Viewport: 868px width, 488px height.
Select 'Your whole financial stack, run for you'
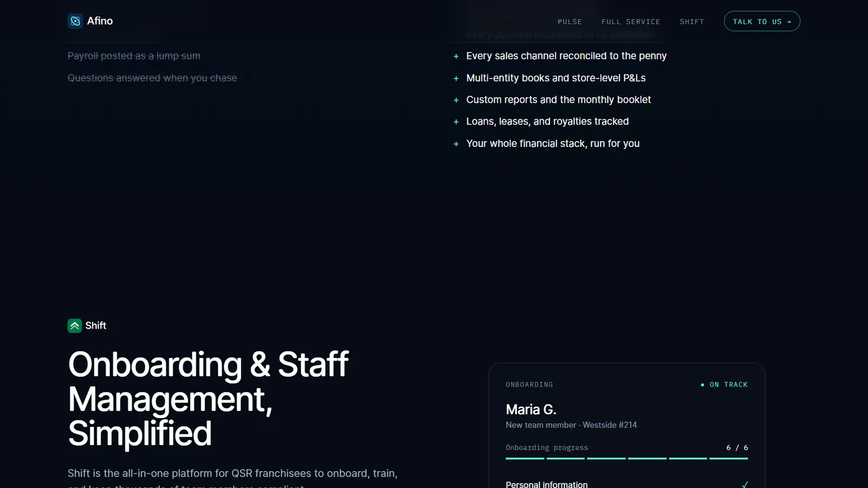553,144
